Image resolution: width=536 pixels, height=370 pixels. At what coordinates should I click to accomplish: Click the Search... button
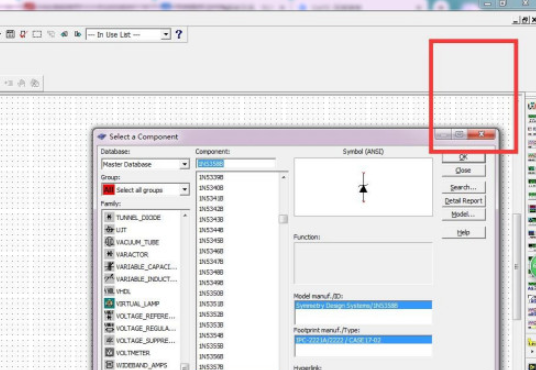[x=463, y=187]
